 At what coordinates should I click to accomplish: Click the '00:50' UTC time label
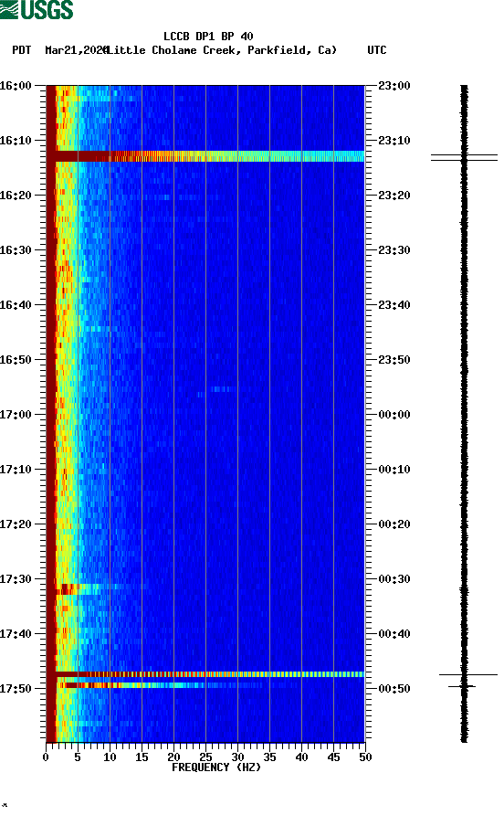[x=394, y=689]
